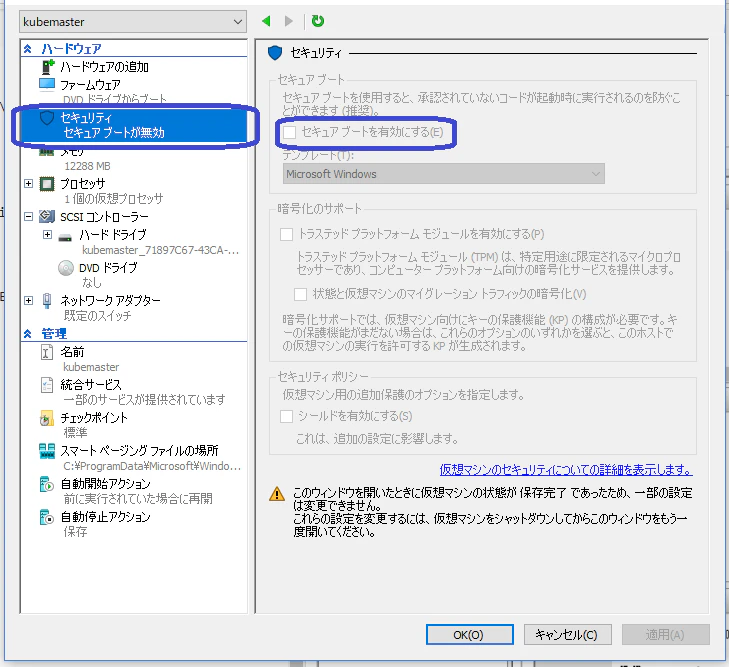Click the green refresh icon
This screenshot has width=729, height=667.
click(x=318, y=21)
